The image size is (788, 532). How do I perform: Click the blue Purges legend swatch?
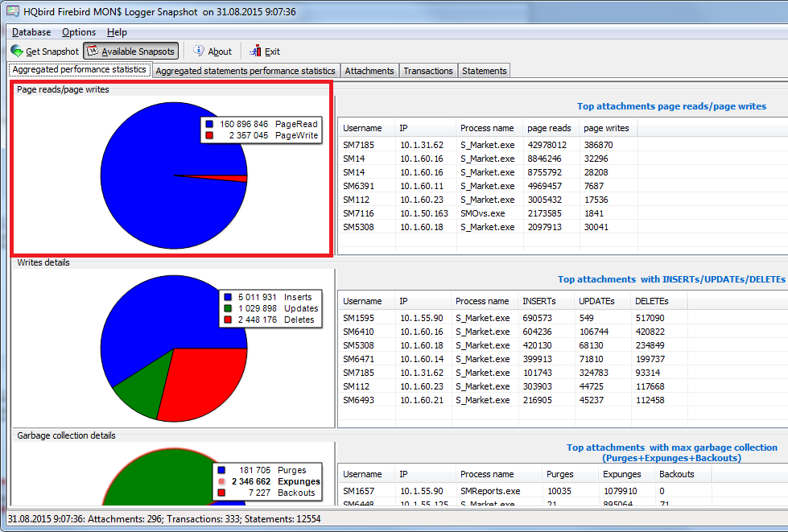click(221, 470)
